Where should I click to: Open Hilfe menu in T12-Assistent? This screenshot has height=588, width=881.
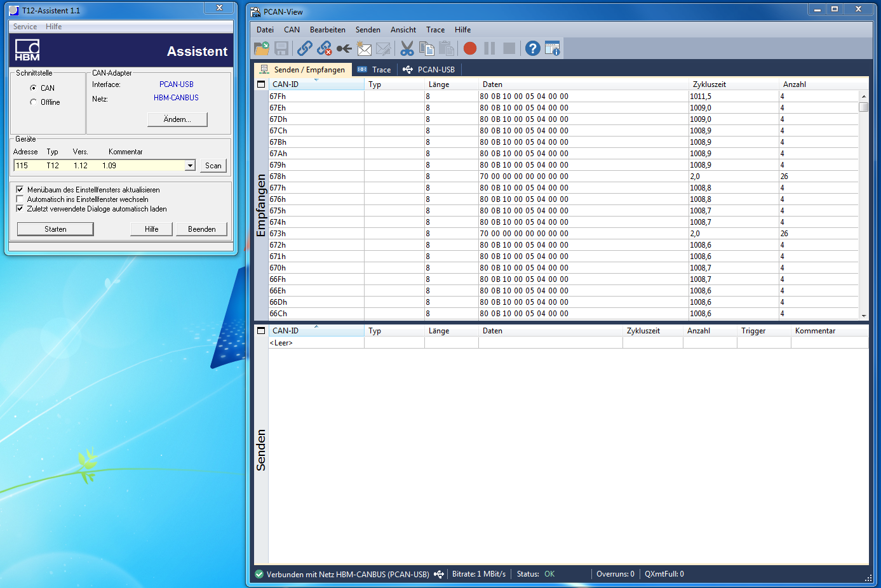point(54,27)
